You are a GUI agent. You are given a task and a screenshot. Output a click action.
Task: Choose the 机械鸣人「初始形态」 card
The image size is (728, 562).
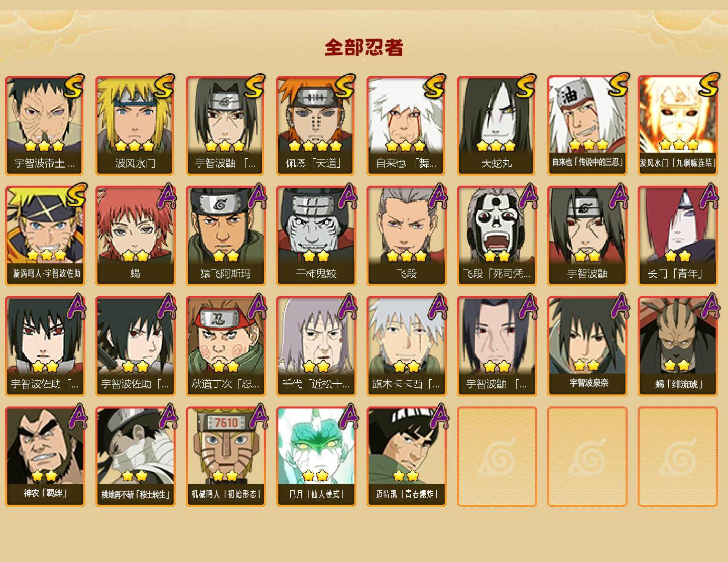point(226,457)
